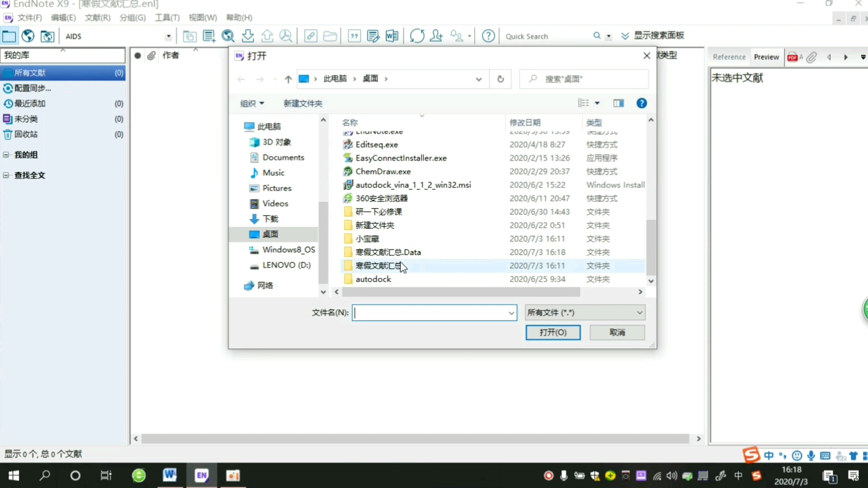Select 回收站 in the library panel
This screenshot has width=868, height=488.
click(63, 134)
